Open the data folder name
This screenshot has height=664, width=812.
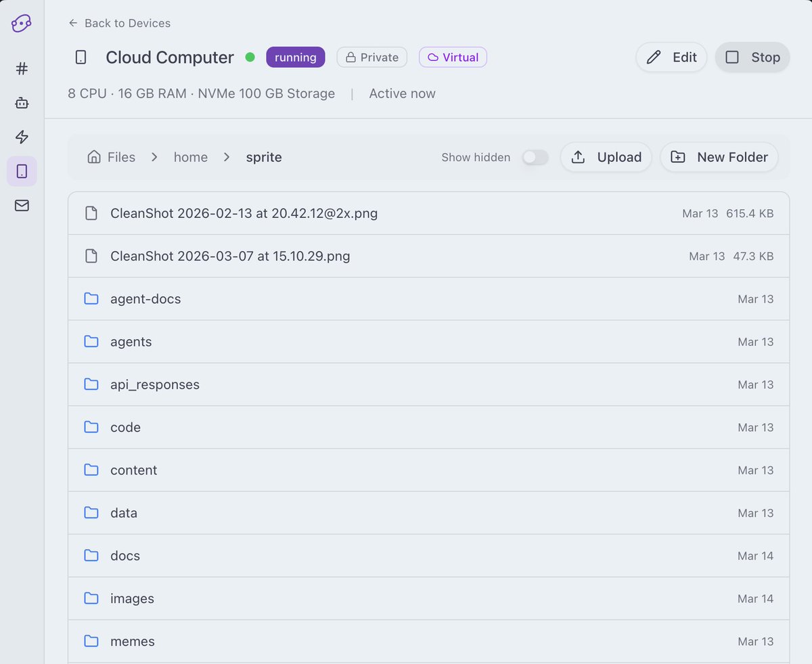click(x=124, y=512)
